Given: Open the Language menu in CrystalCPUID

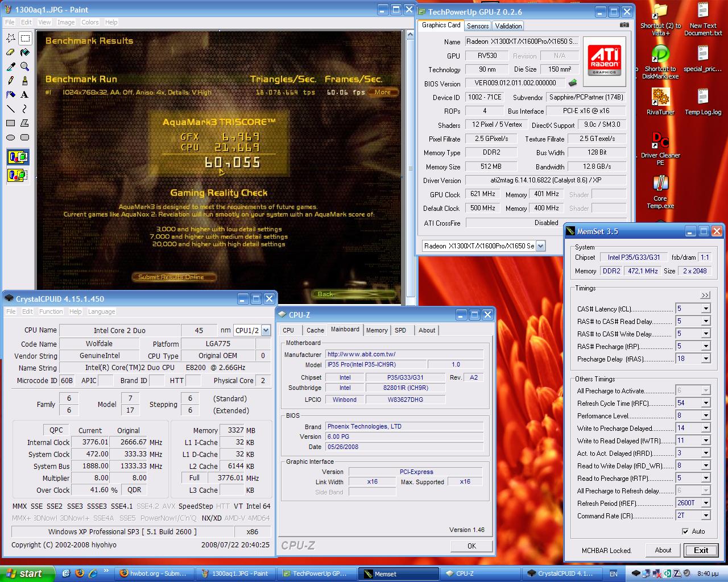Looking at the screenshot, I should pyautogui.click(x=102, y=311).
